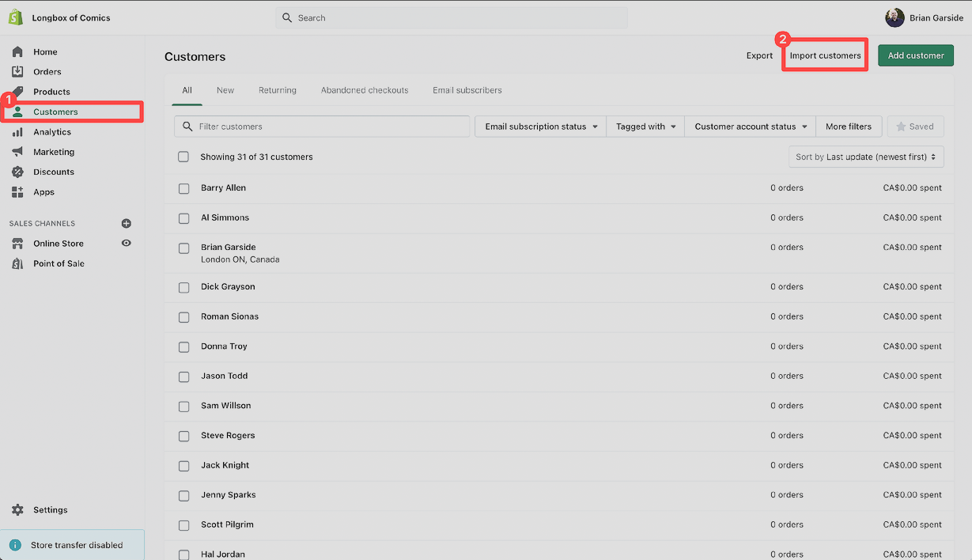Open the Home sidebar icon
972x560 pixels.
[x=17, y=51]
